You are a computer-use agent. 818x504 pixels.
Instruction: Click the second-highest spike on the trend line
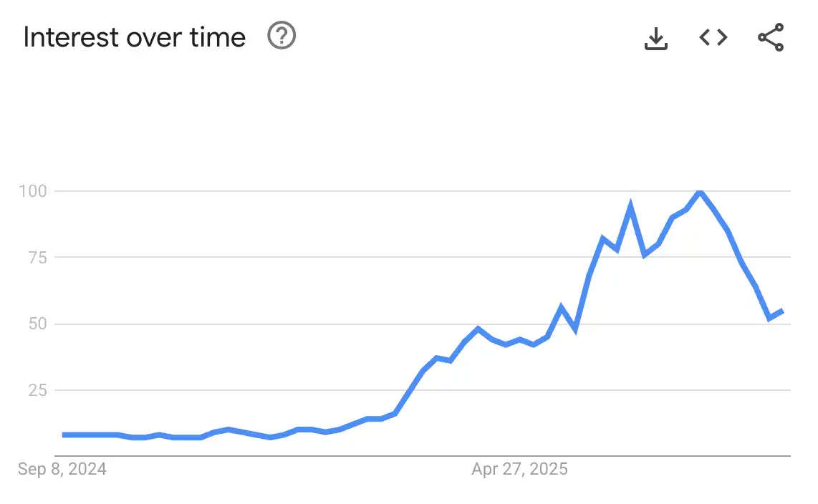pyautogui.click(x=630, y=208)
